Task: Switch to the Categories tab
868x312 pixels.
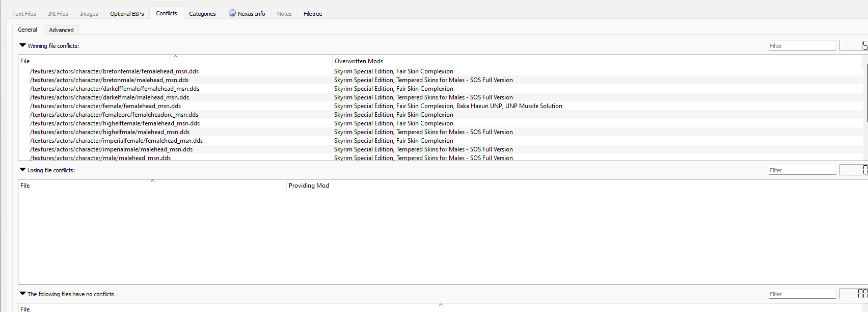Action: (202, 14)
